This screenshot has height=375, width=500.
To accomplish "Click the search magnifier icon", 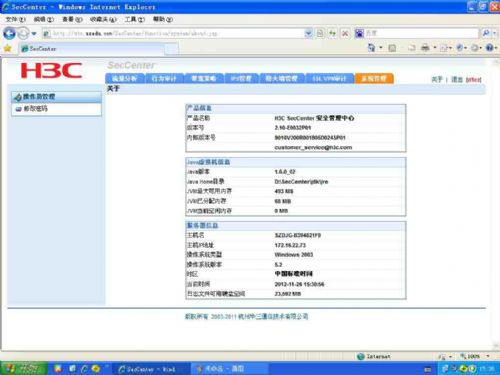I will tap(486, 33).
